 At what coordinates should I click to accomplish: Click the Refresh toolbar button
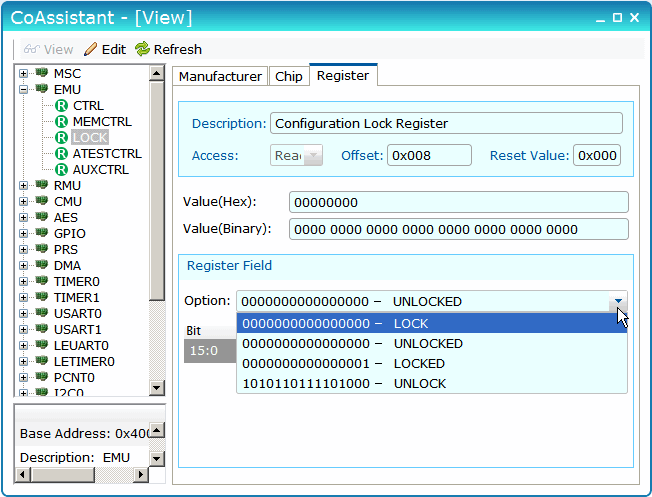pos(168,49)
